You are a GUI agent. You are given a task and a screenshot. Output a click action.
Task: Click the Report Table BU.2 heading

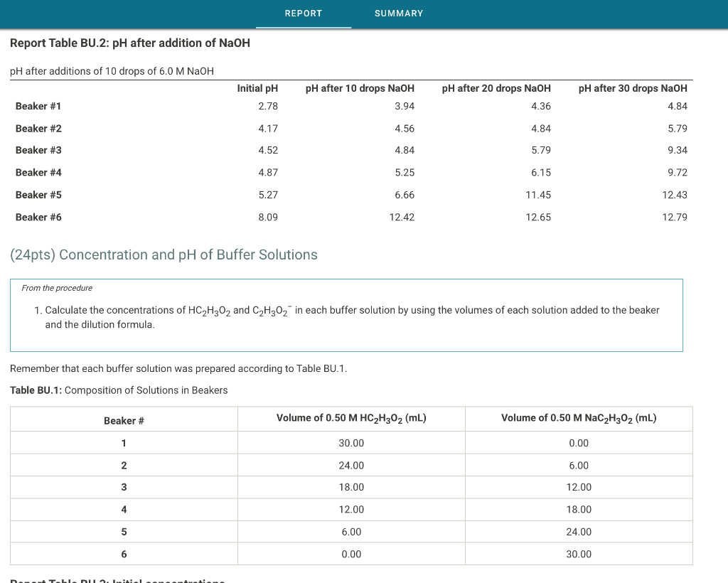(130, 43)
